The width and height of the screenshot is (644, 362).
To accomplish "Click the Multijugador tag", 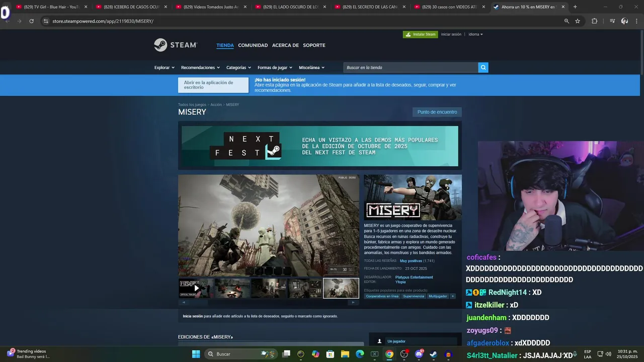I will (x=438, y=296).
